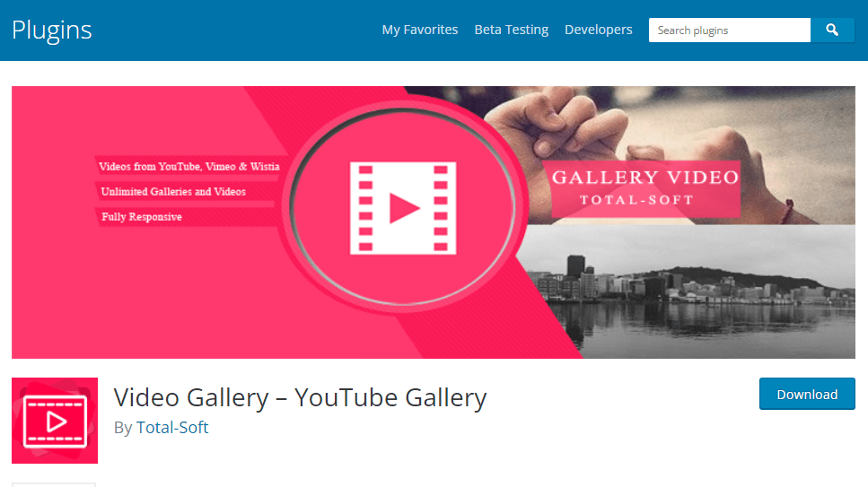
Task: Click the Video Gallery plugin icon
Action: point(55,421)
